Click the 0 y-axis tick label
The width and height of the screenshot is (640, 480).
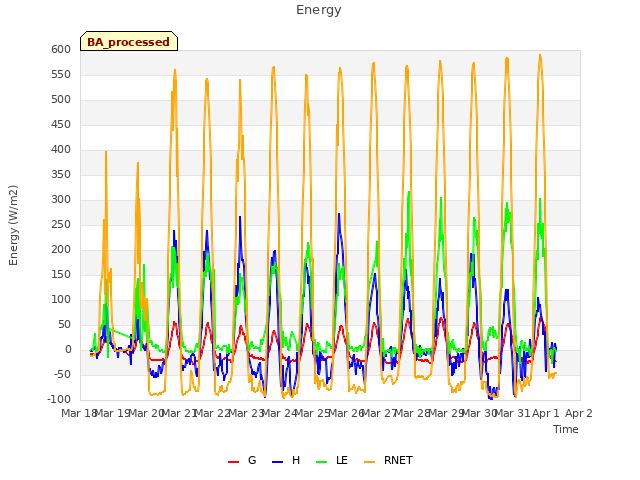[69, 350]
